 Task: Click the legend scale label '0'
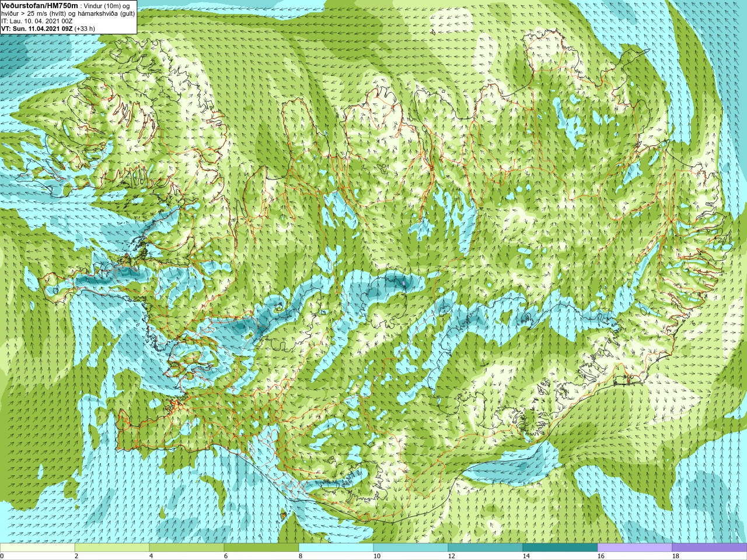click(2, 556)
